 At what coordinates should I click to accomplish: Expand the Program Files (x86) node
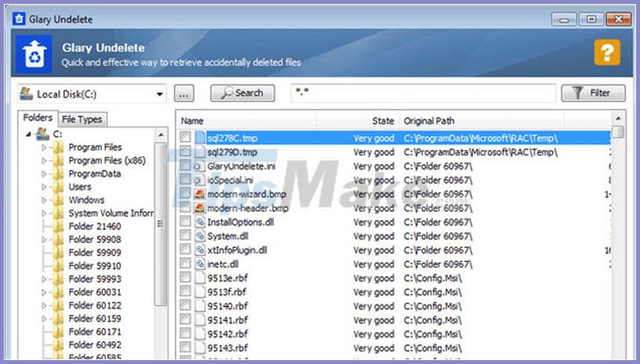click(x=44, y=161)
